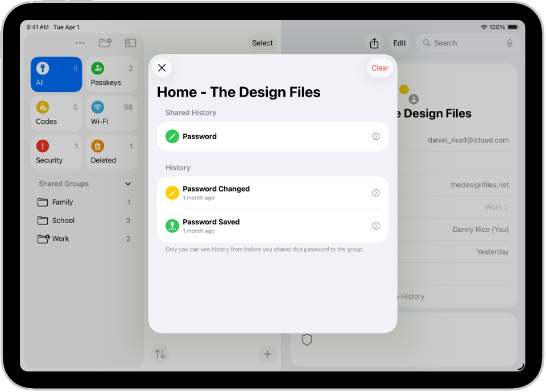The image size is (546, 392).
Task: Click chevron on Password Changed row
Action: point(376,193)
